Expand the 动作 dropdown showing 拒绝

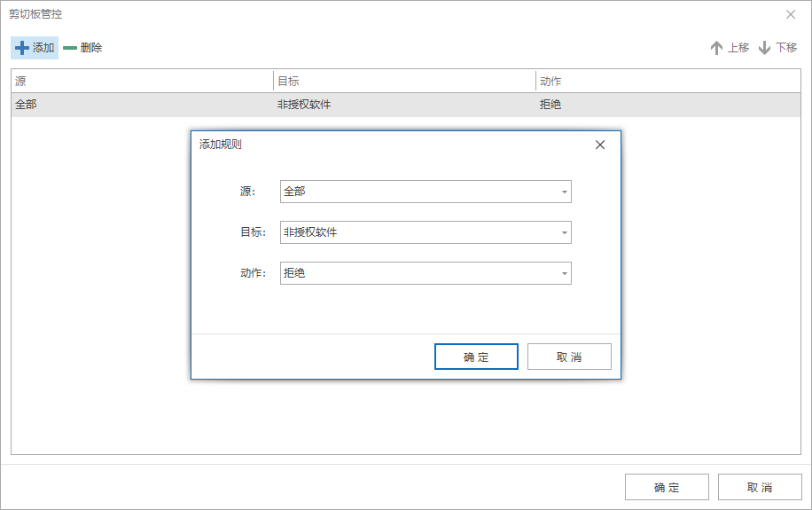(x=564, y=273)
